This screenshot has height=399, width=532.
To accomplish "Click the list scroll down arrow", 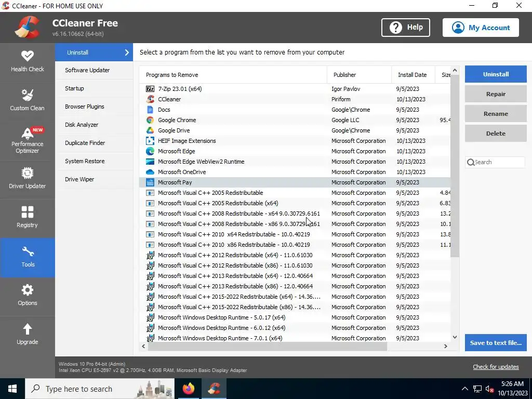I will [x=455, y=337].
